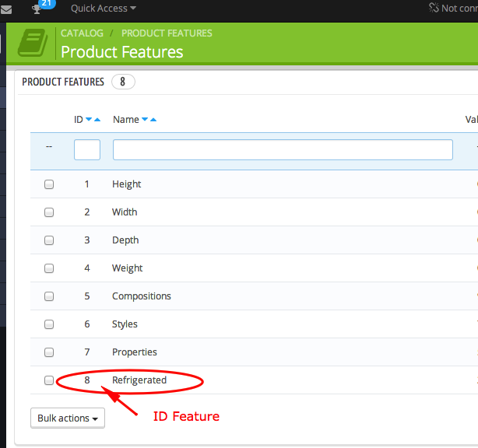The image size is (478, 448).
Task: Open the Quick Access dropdown
Action: (103, 9)
